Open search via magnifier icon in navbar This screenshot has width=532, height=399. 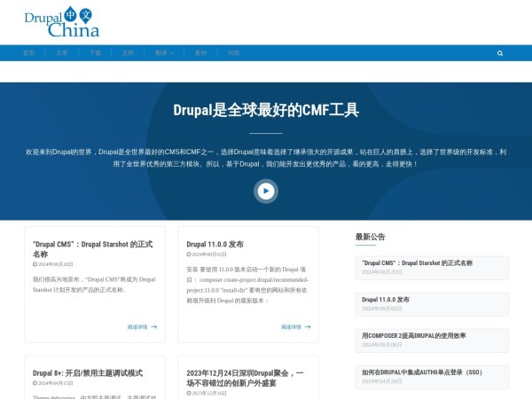500,53
